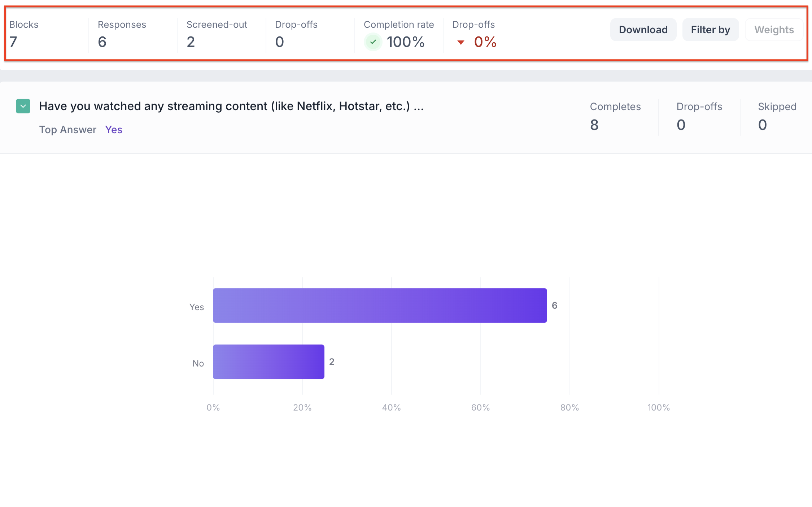Image resolution: width=812 pixels, height=507 pixels.
Task: Select the No bar in chart
Action: [269, 361]
